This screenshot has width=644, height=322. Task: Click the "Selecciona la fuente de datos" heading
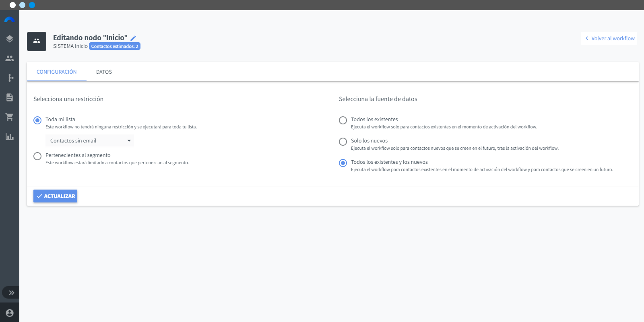tap(378, 99)
